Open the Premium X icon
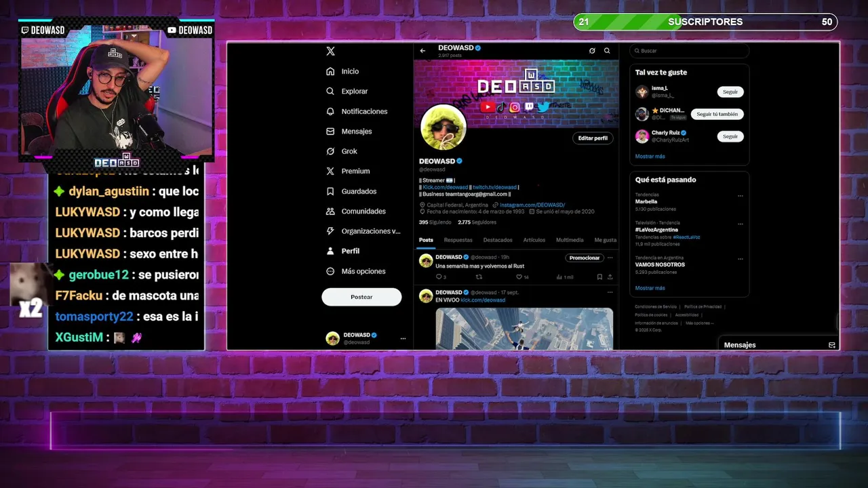 point(330,171)
